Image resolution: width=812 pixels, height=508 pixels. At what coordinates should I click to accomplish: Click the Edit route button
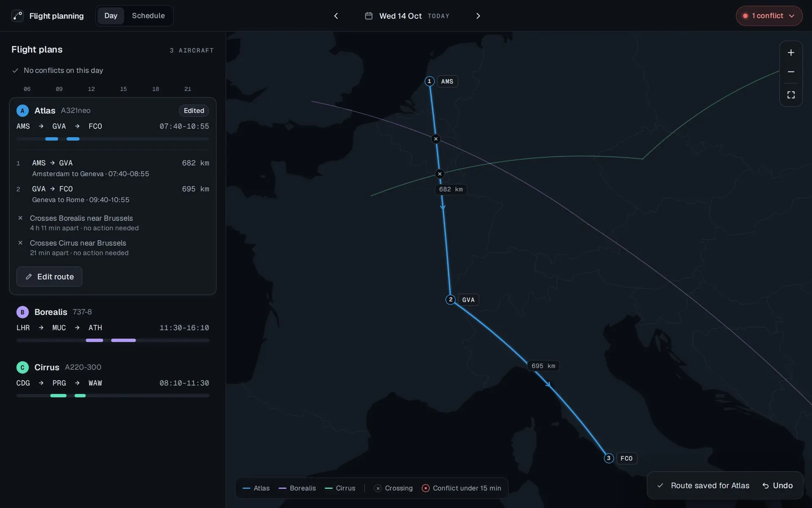point(49,276)
